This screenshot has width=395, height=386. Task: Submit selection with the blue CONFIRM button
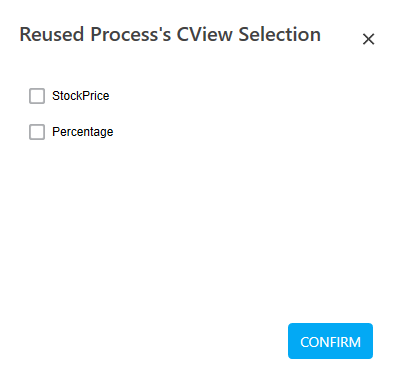pos(330,341)
